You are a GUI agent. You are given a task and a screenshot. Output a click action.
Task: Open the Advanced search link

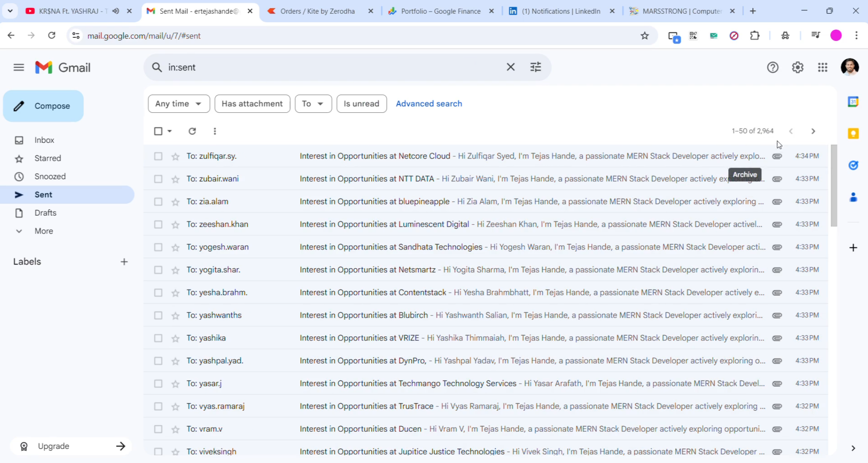pos(428,104)
